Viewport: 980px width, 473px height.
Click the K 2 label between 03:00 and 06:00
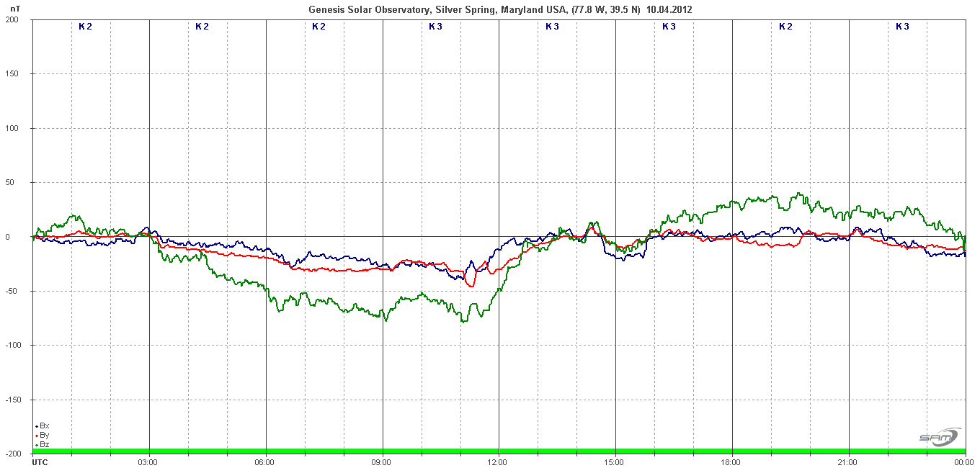coord(202,27)
